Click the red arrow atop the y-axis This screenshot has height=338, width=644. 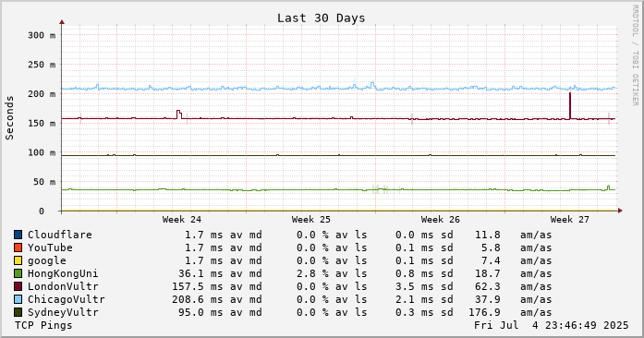coord(62,22)
